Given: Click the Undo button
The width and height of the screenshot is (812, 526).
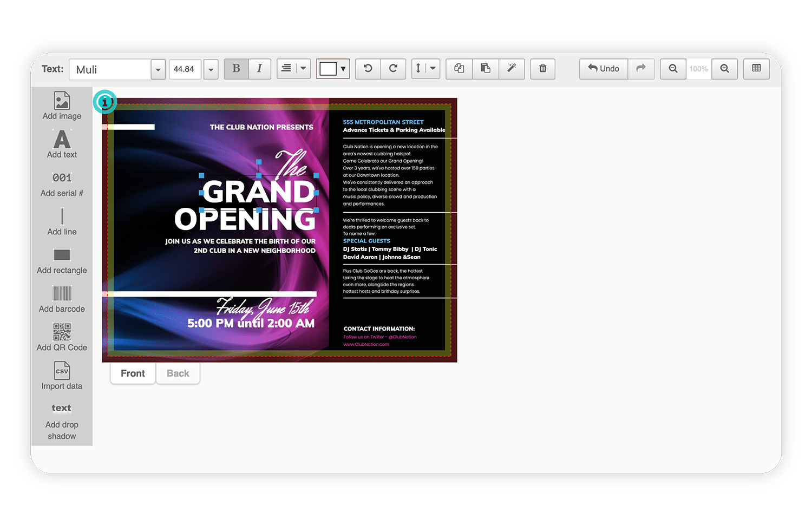Looking at the screenshot, I should [604, 69].
